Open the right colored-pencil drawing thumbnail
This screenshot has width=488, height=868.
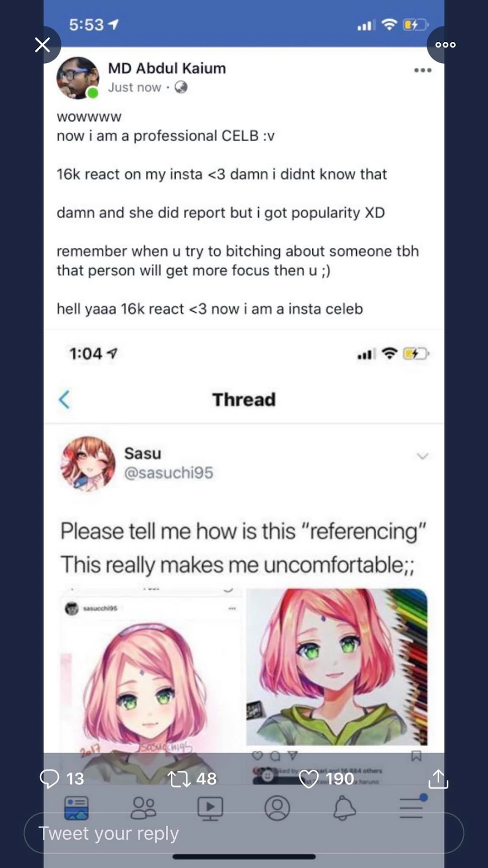[337, 667]
